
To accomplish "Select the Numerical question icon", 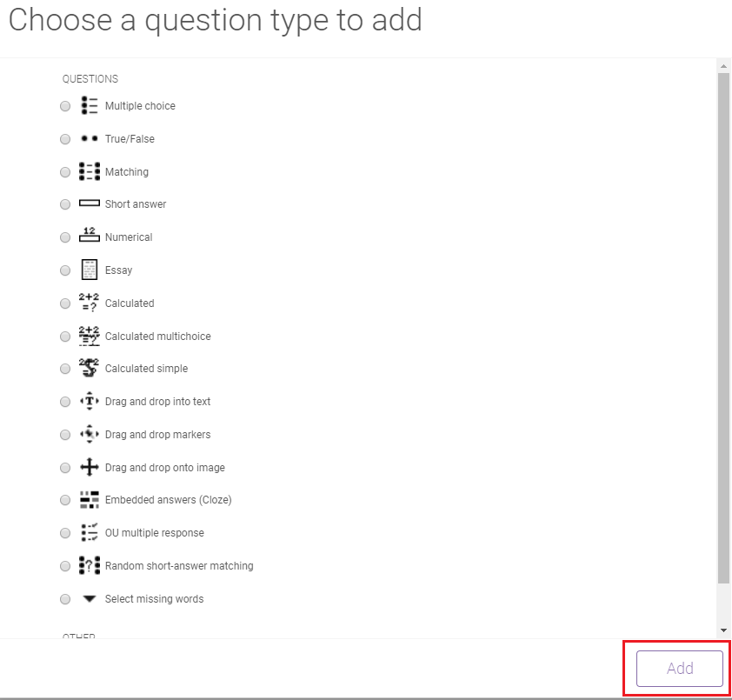I will click(89, 237).
